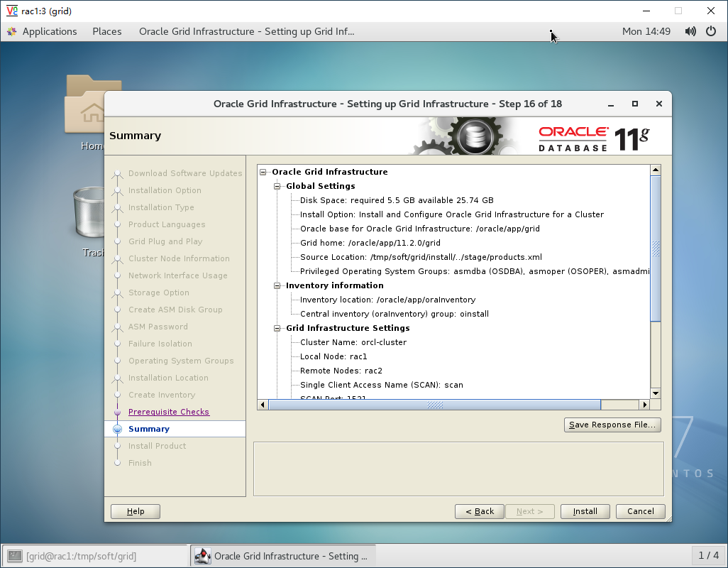Collapse the Inventory information node

click(277, 285)
